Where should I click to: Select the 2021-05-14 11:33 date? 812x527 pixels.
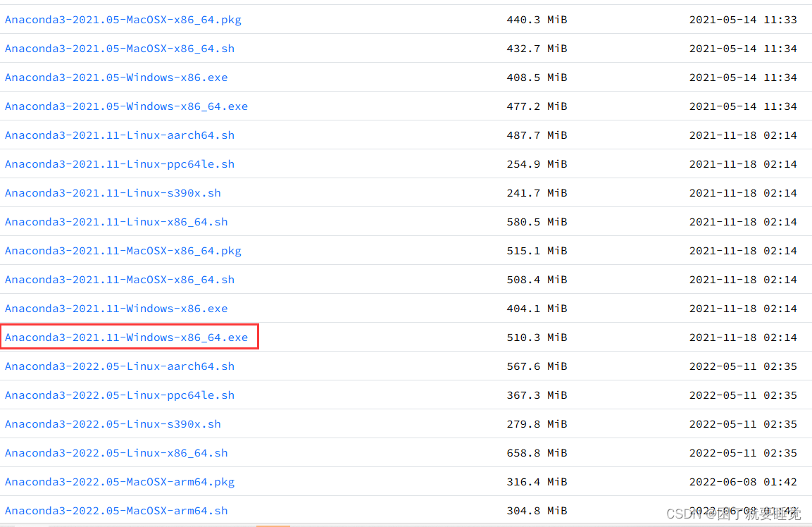743,20
